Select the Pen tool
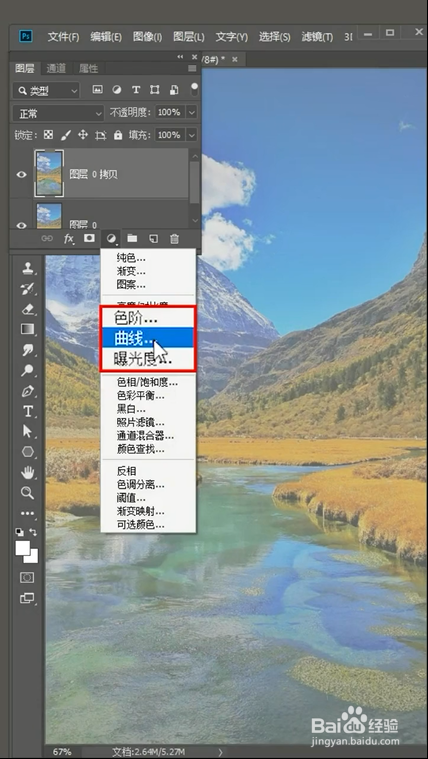This screenshot has height=759, width=428. [x=28, y=391]
